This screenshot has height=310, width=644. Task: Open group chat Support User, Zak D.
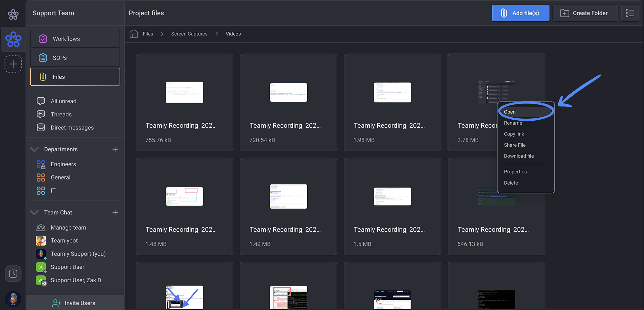coord(76,280)
